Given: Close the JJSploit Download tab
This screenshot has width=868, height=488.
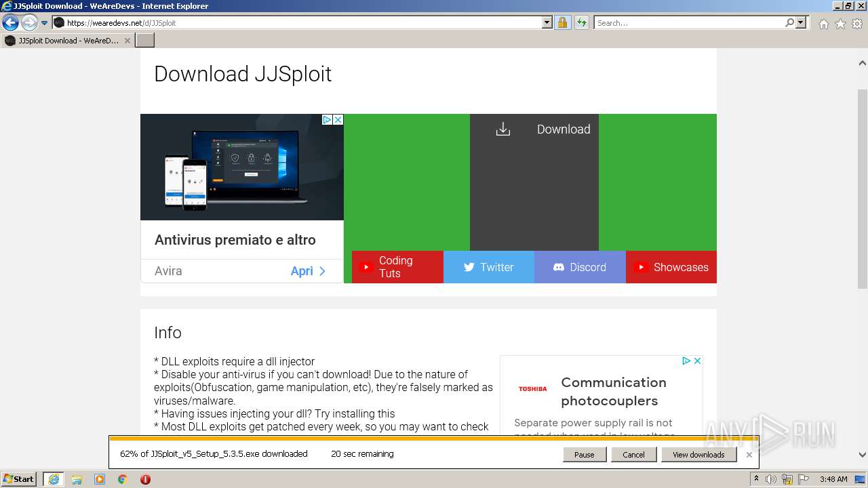Looking at the screenshot, I should pos(127,41).
